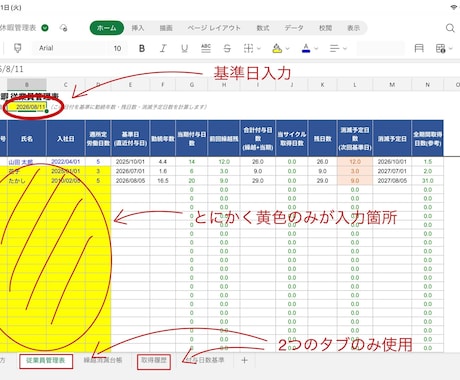Select column B header
Screen dimensions: 460x380
(27, 85)
